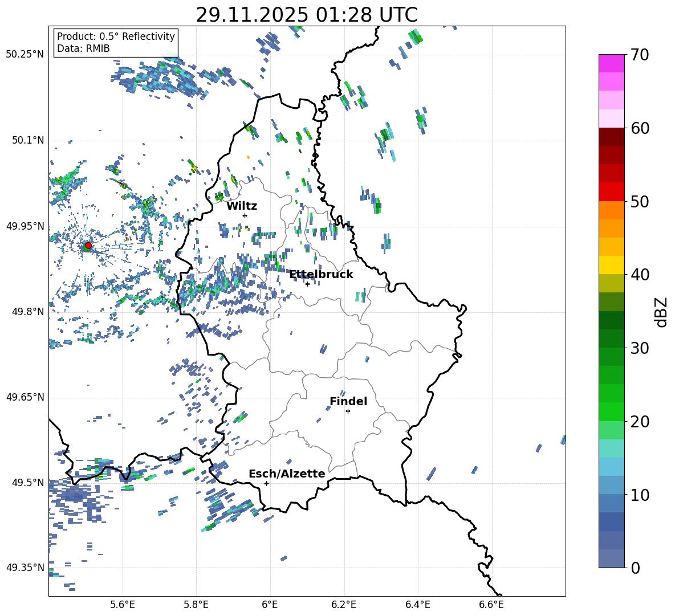This screenshot has width=675, height=616.
Task: Click the 6.2°E longitude tick label
Action: pyautogui.click(x=344, y=605)
